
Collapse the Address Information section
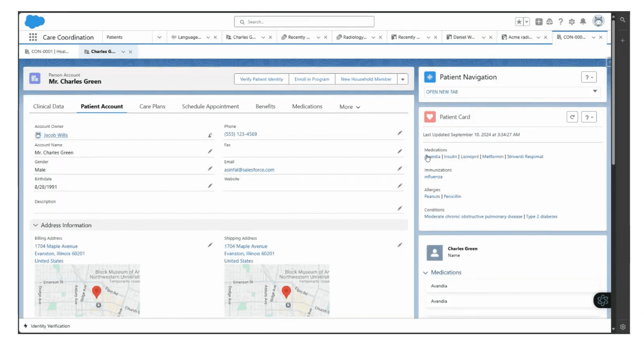[36, 225]
